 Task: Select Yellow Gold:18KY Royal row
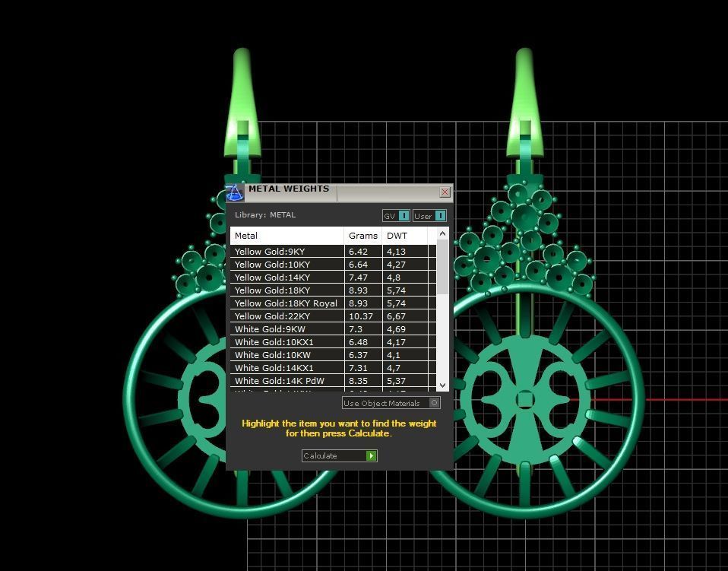[334, 303]
